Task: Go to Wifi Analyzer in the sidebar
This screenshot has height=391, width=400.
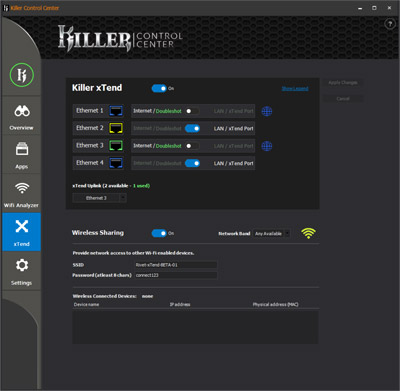Action: pyautogui.click(x=21, y=194)
